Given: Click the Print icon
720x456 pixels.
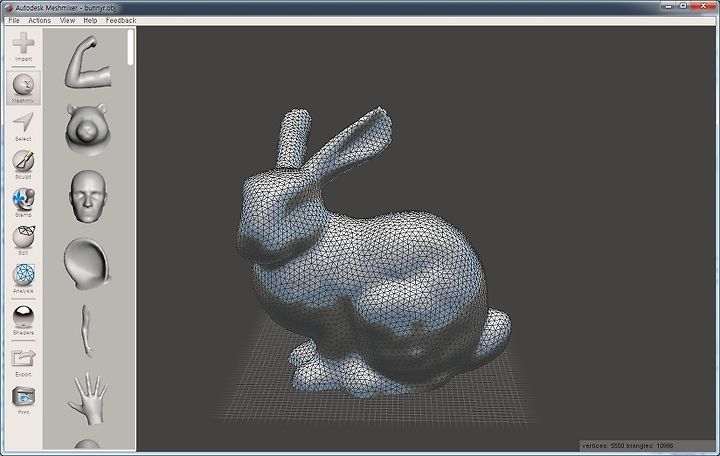Looking at the screenshot, I should pos(23,397).
